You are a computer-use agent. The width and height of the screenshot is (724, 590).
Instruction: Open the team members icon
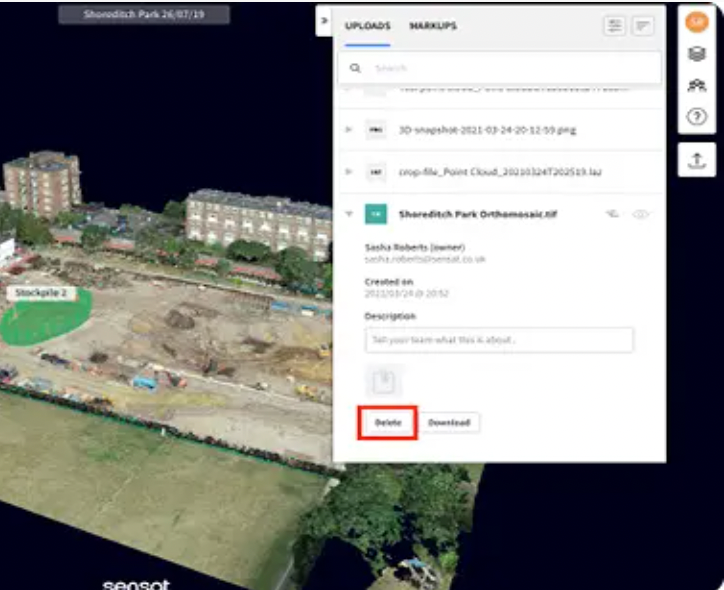point(697,85)
